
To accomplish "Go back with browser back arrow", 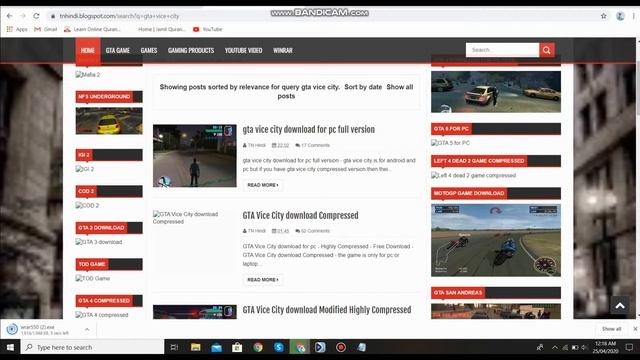I will click(9, 16).
